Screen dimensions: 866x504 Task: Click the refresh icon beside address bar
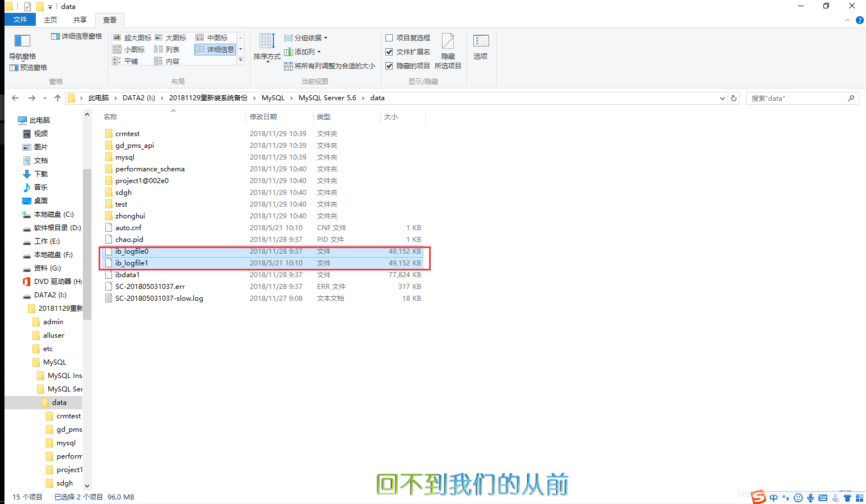coord(734,97)
